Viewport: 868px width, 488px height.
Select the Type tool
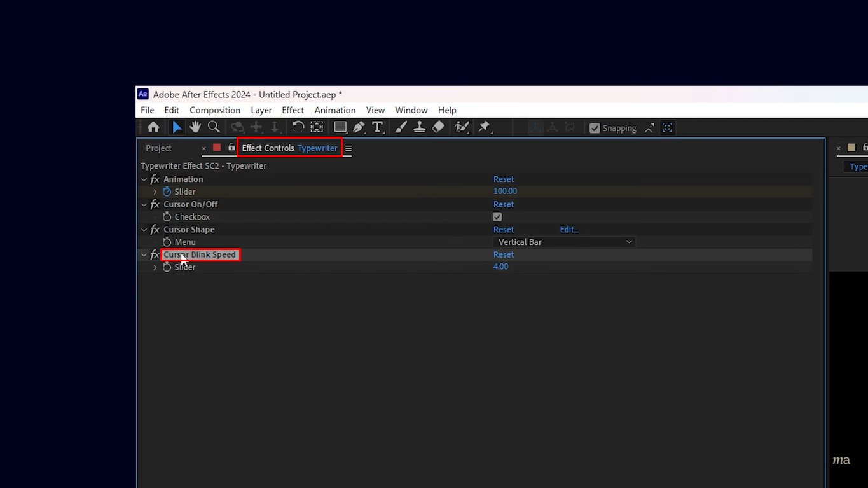pyautogui.click(x=377, y=127)
